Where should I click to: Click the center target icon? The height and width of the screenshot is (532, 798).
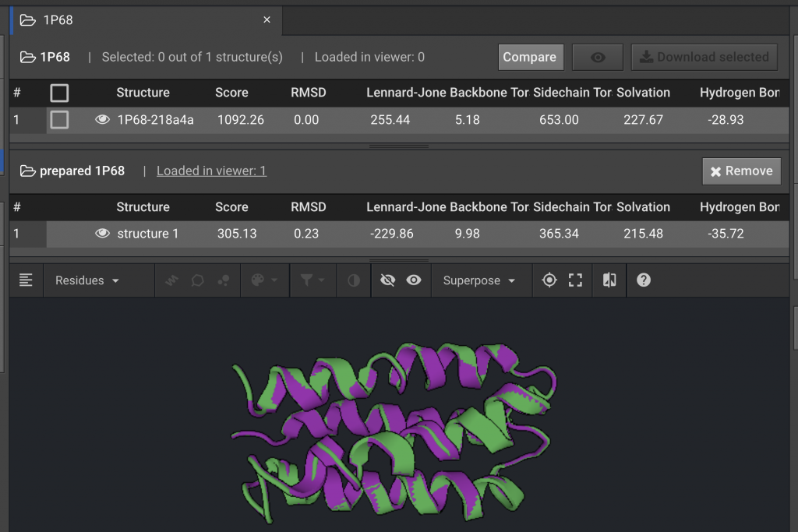(549, 280)
